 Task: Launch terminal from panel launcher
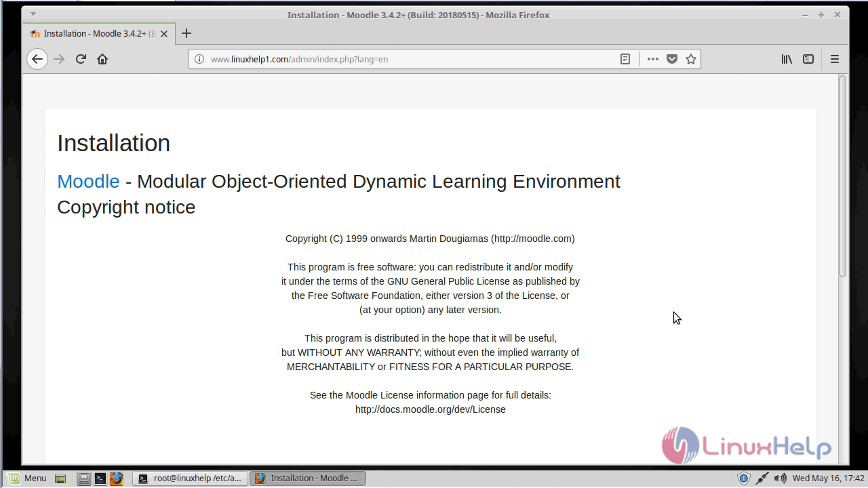pyautogui.click(x=100, y=478)
